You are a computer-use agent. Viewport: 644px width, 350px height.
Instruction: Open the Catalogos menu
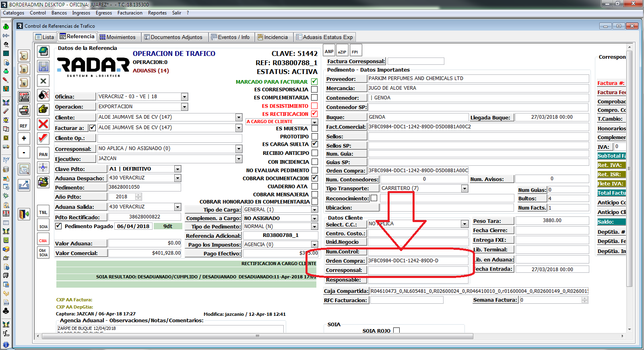[14, 13]
